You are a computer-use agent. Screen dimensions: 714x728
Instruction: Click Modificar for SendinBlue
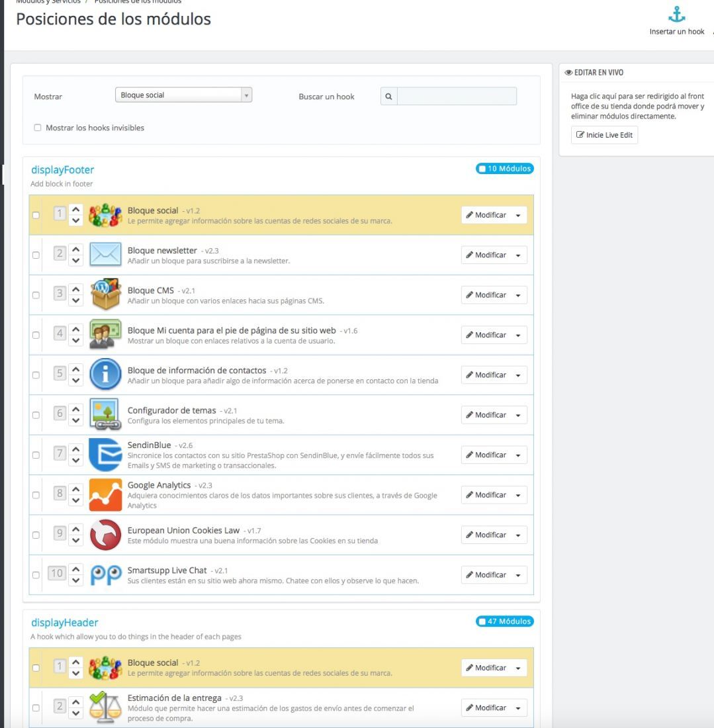click(486, 455)
